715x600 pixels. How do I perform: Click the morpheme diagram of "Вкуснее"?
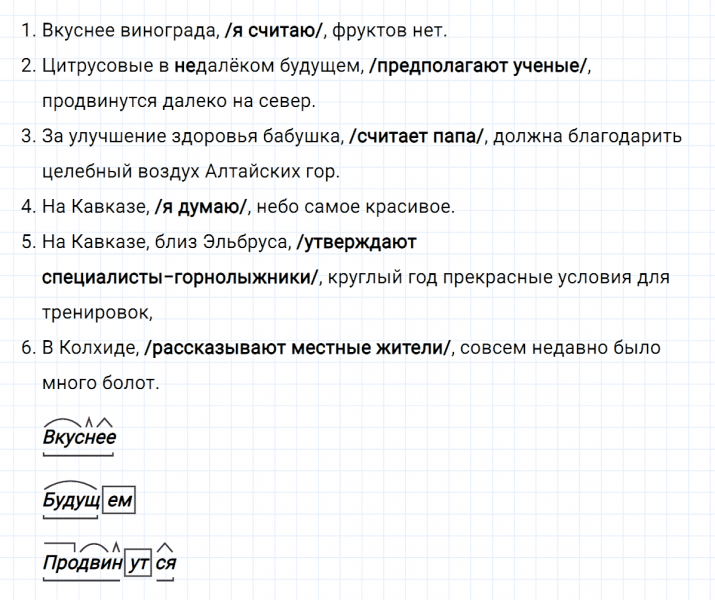pyautogui.click(x=80, y=437)
